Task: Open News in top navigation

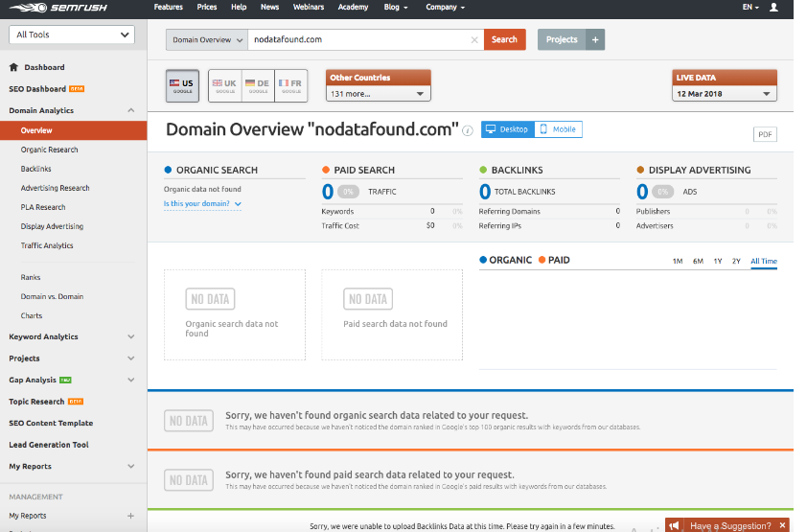Action: point(269,8)
